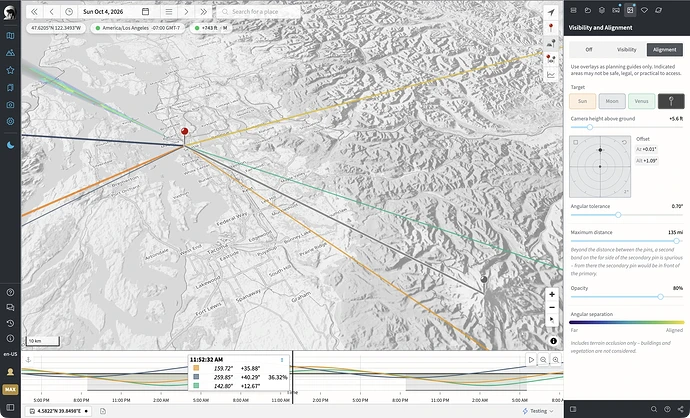Reset the map compass bearing
Image resolution: width=690 pixels, height=418 pixels.
pyautogui.click(x=552, y=320)
